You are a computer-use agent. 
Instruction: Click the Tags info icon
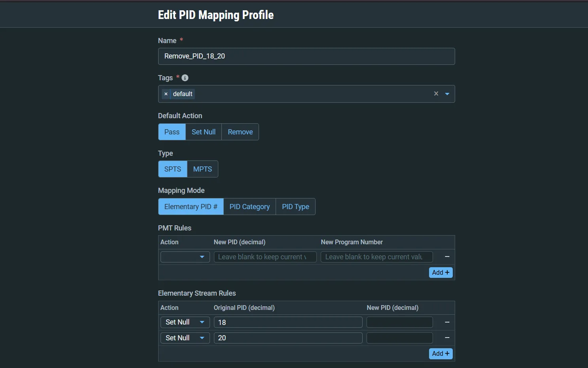point(185,78)
